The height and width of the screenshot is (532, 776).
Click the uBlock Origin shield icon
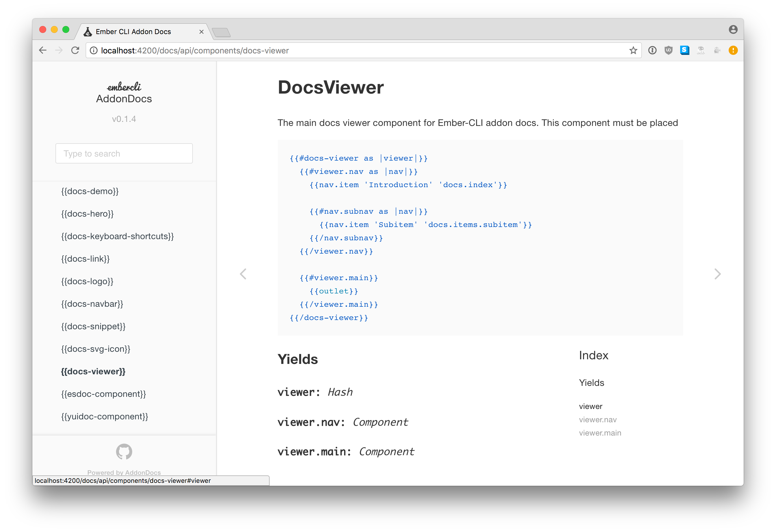click(669, 50)
